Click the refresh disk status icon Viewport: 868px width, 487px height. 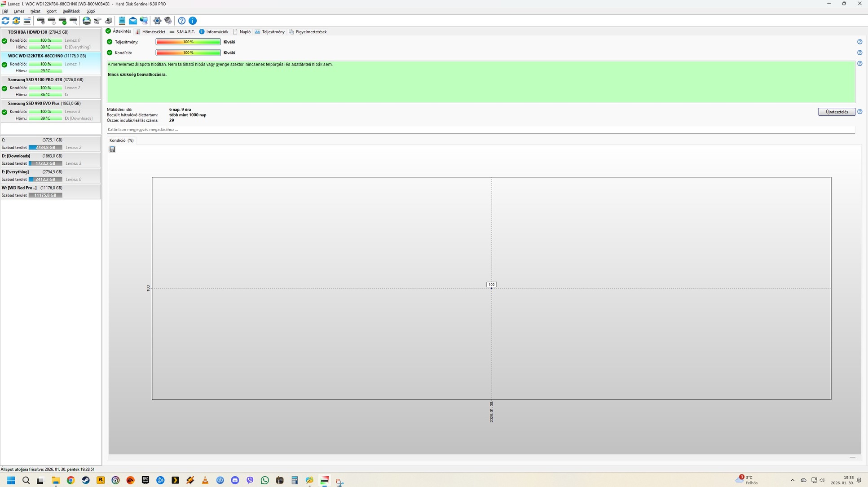pos(5,21)
